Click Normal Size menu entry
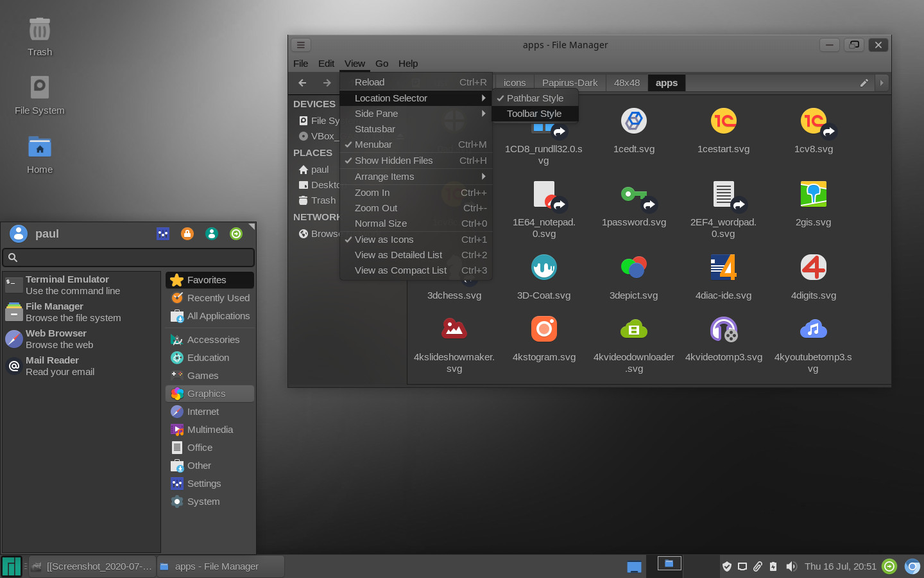 tap(416, 223)
